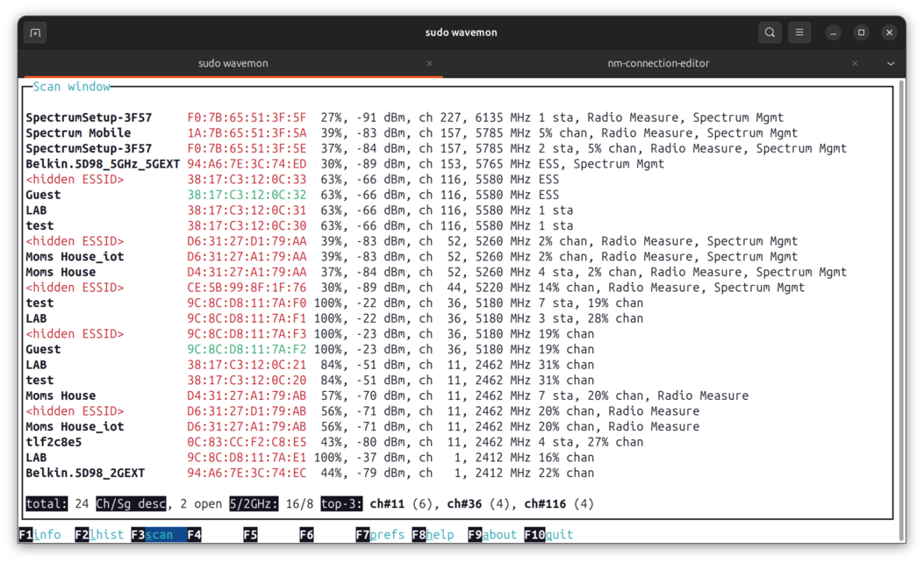Screen dimensions: 924x563
Task: Open a new terminal tab with plus icon
Action: pyautogui.click(x=35, y=32)
